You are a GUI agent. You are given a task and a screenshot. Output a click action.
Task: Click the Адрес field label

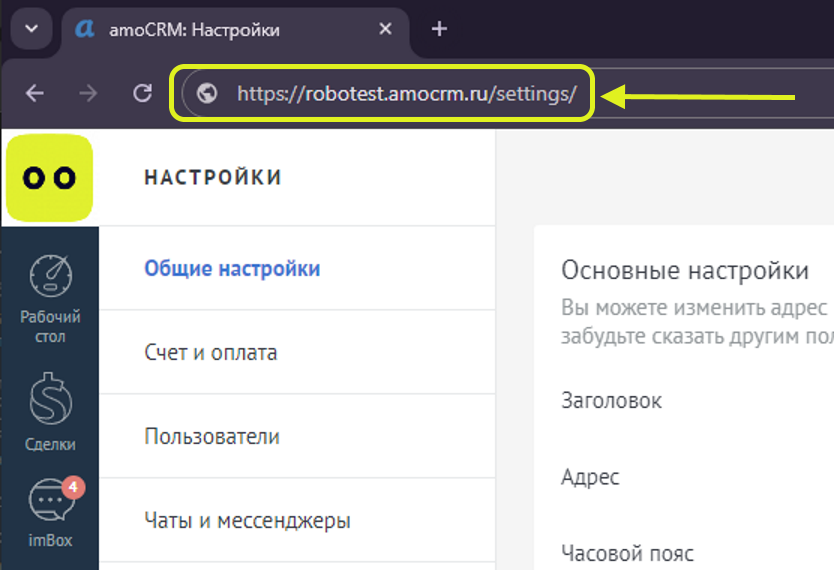pyautogui.click(x=590, y=477)
